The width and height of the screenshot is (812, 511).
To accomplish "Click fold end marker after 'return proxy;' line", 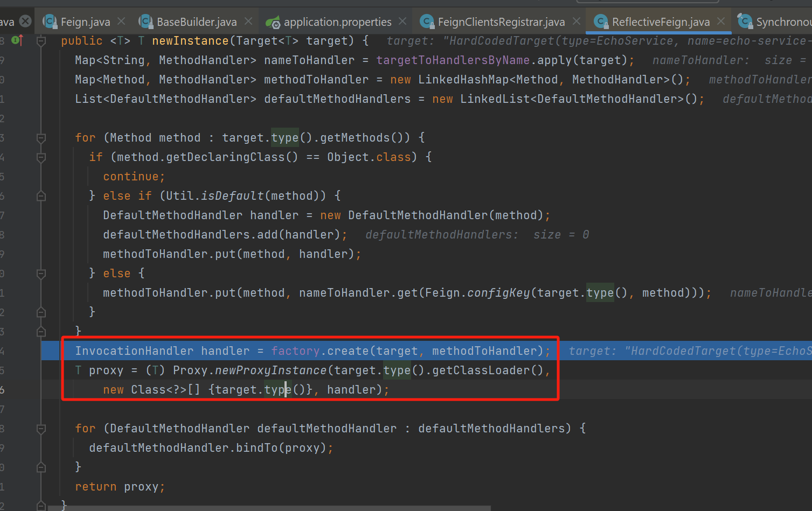I will point(41,506).
